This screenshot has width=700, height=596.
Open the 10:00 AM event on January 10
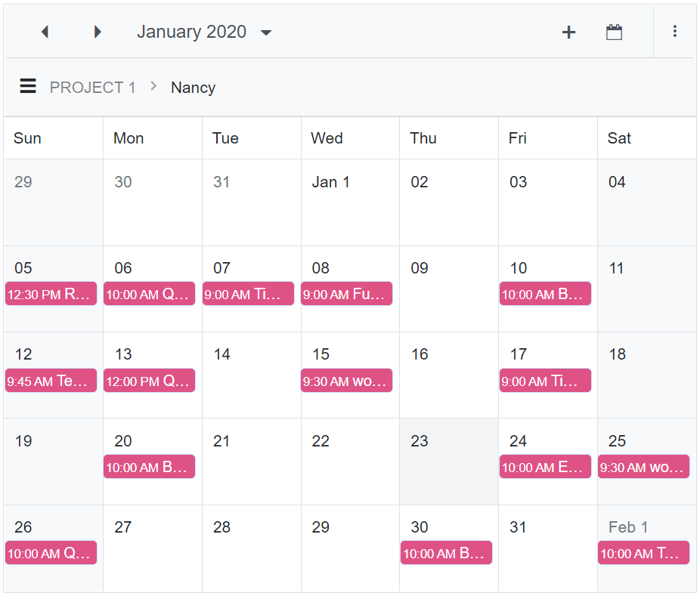pyautogui.click(x=545, y=294)
